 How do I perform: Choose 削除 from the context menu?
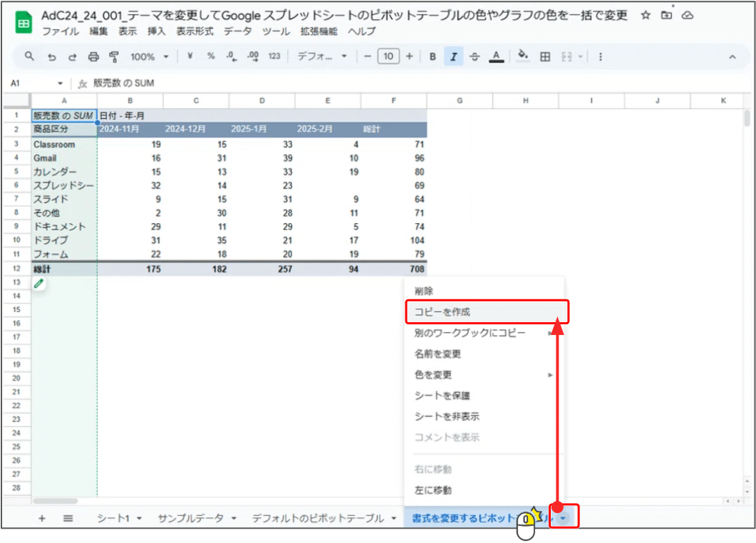(484, 291)
